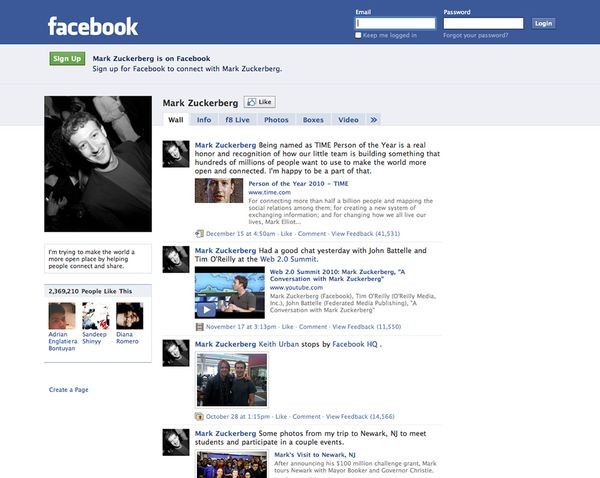Switch to the Photos tab
The width and height of the screenshot is (600, 478).
point(276,120)
